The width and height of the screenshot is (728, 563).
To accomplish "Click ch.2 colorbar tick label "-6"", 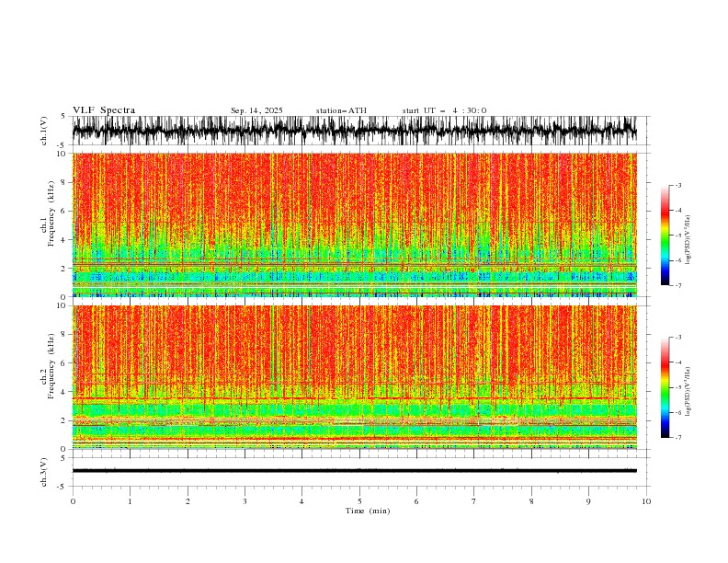I will [678, 412].
